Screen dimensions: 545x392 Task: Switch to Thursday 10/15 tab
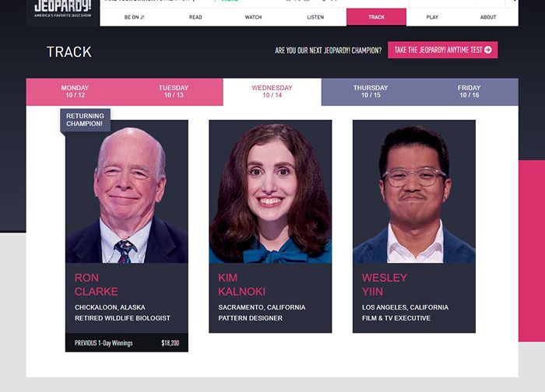coord(371,92)
